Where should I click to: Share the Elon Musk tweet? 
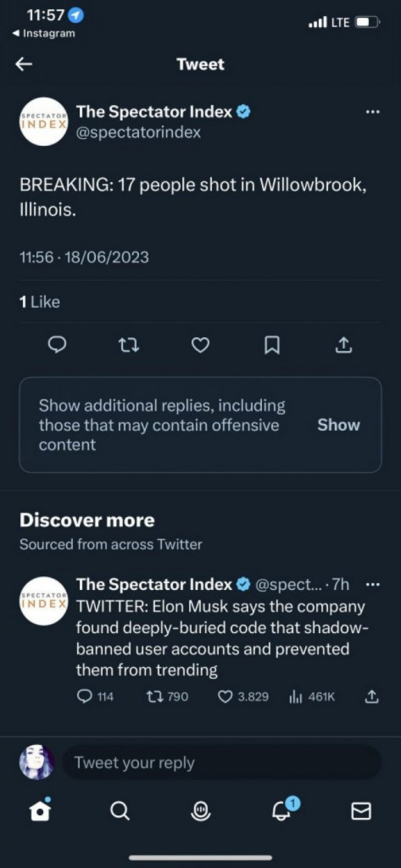(372, 696)
